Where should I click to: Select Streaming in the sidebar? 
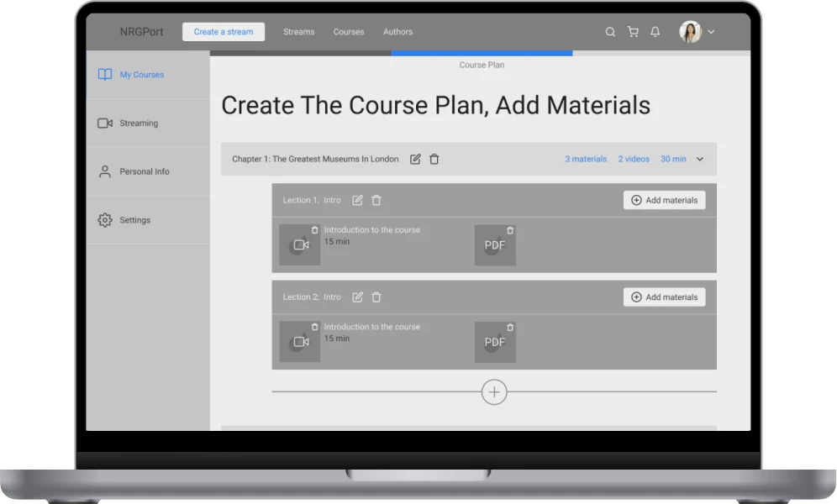click(148, 123)
